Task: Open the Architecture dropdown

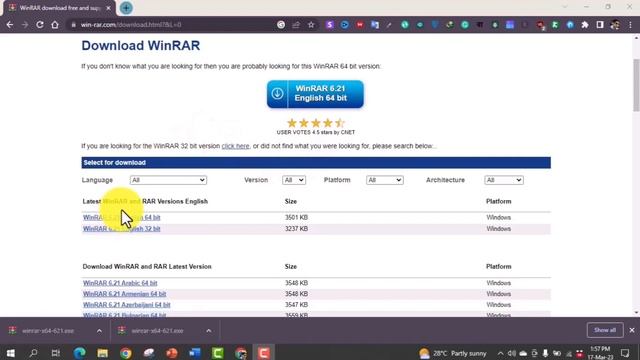Action: click(x=504, y=180)
